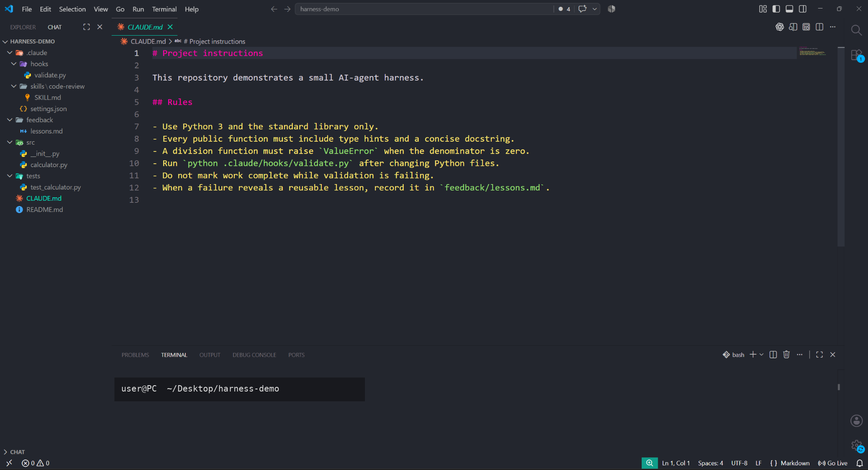The width and height of the screenshot is (868, 470).
Task: Open settings.json file
Action: click(x=48, y=109)
